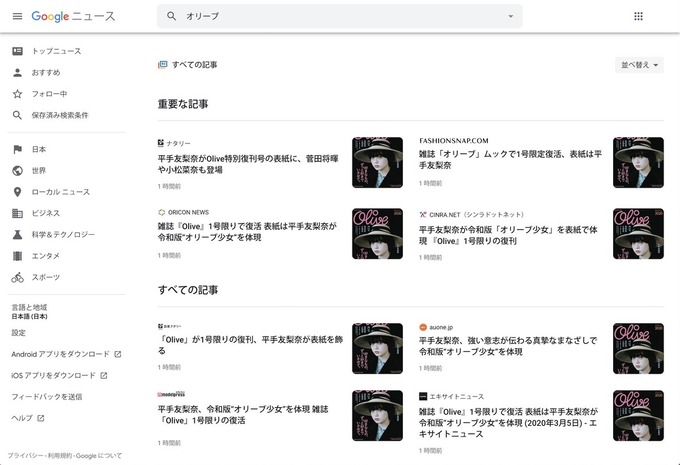The image size is (680, 465).
Task: Click iOS アプリをダウンロード link
Action: [53, 375]
